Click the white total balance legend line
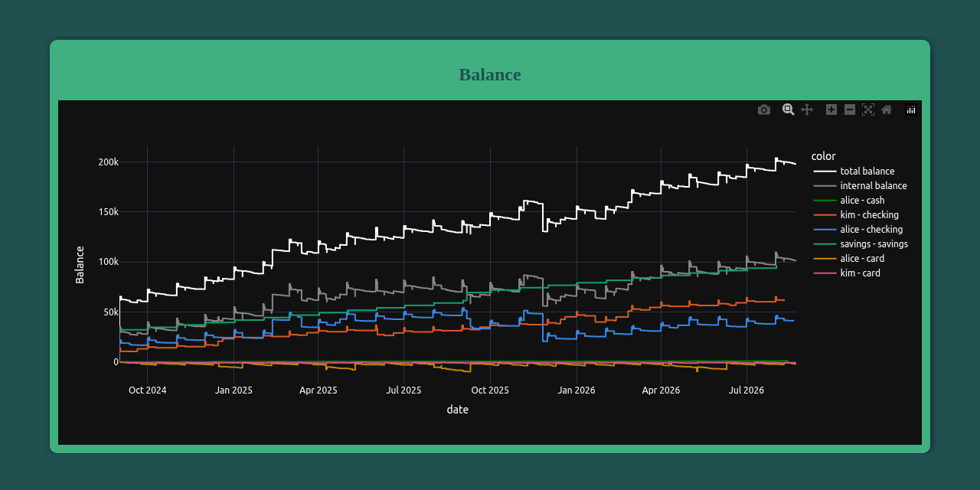This screenshot has height=490, width=980. point(825,171)
